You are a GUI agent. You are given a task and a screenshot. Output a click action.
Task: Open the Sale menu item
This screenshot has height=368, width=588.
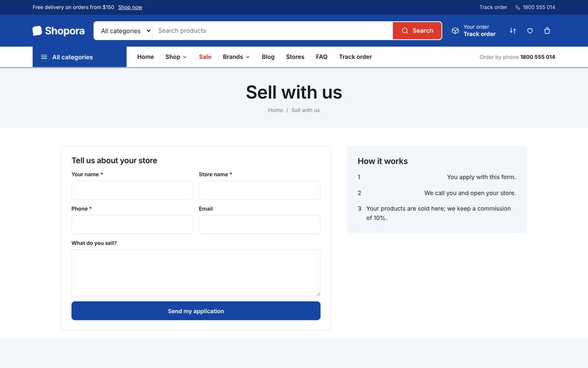(x=205, y=57)
